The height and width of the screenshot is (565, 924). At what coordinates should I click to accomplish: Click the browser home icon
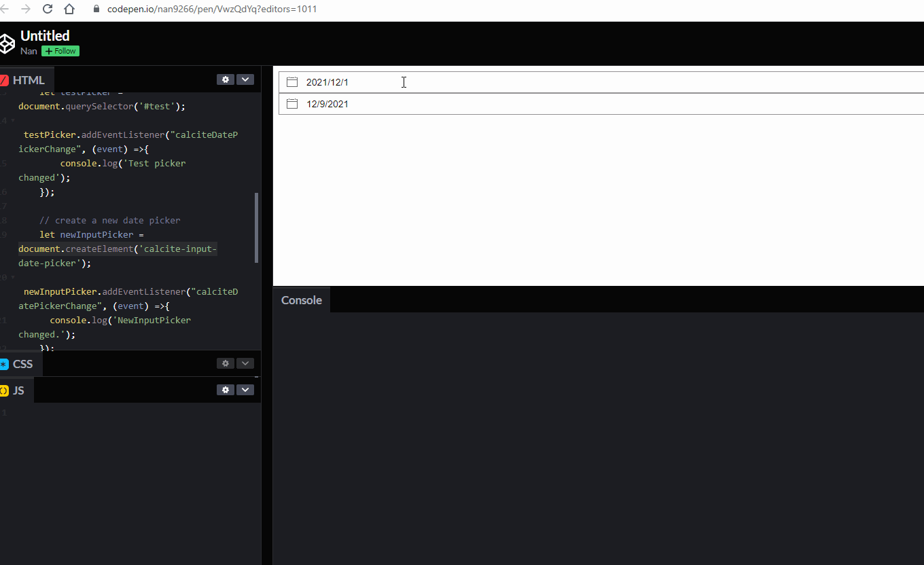[70, 10]
